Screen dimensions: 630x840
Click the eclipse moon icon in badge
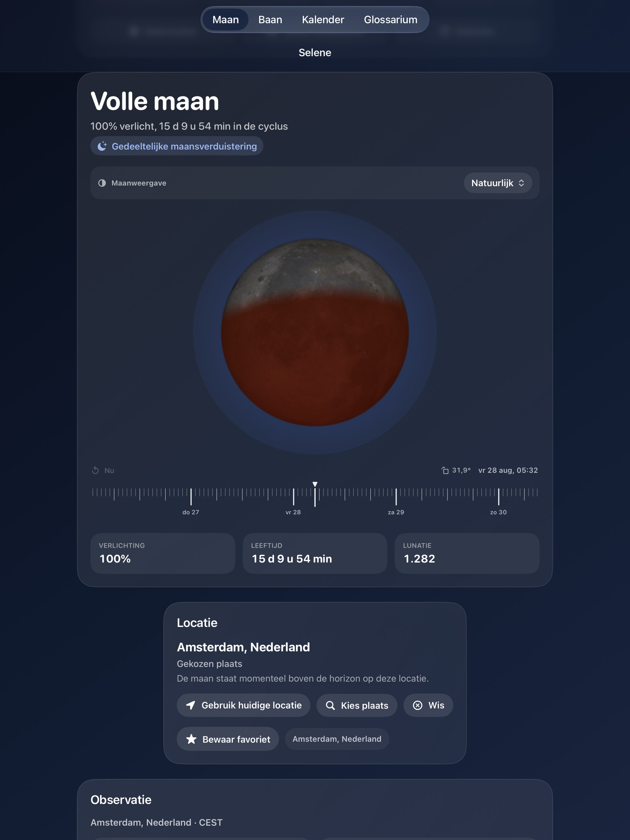(x=102, y=146)
